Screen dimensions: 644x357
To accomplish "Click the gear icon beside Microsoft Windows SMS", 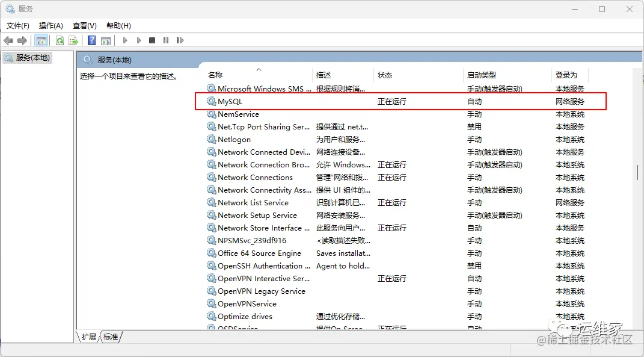I will pos(212,88).
